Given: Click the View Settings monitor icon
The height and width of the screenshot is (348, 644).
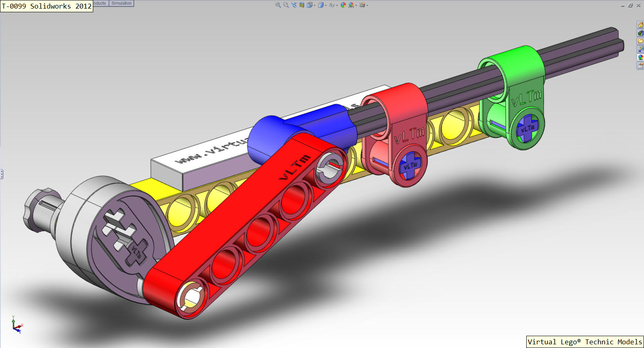Looking at the screenshot, I should (362, 5).
